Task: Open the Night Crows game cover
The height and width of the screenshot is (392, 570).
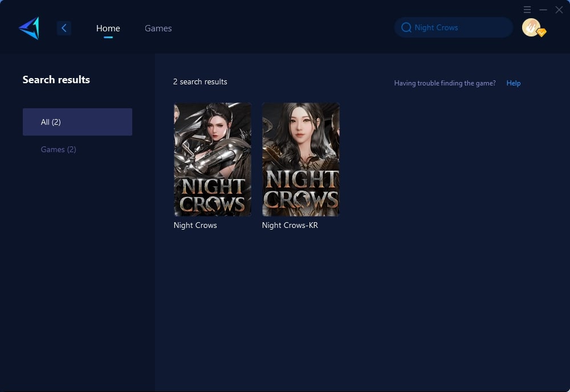Action: [x=212, y=160]
